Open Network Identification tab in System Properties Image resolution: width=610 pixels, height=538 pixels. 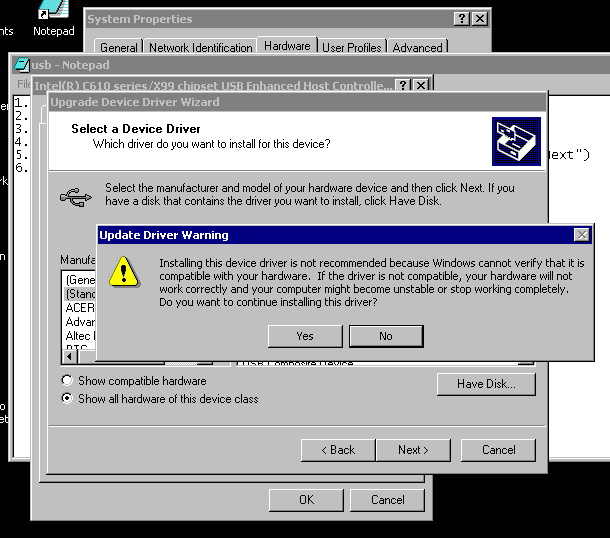201,47
